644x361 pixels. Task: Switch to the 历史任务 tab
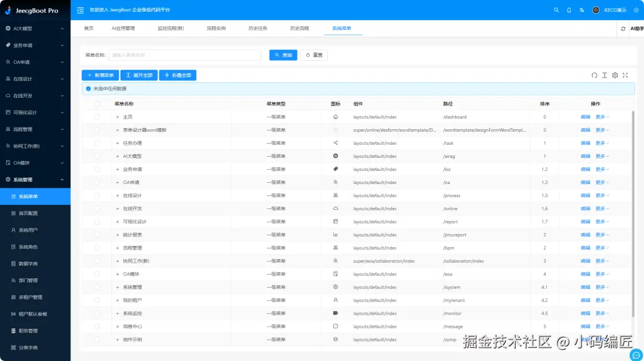258,29
